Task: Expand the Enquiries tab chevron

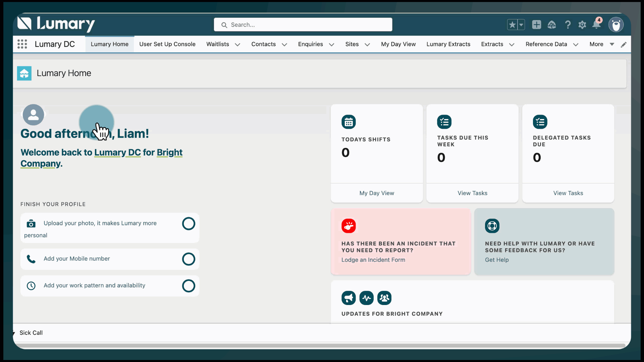Action: tap(332, 45)
